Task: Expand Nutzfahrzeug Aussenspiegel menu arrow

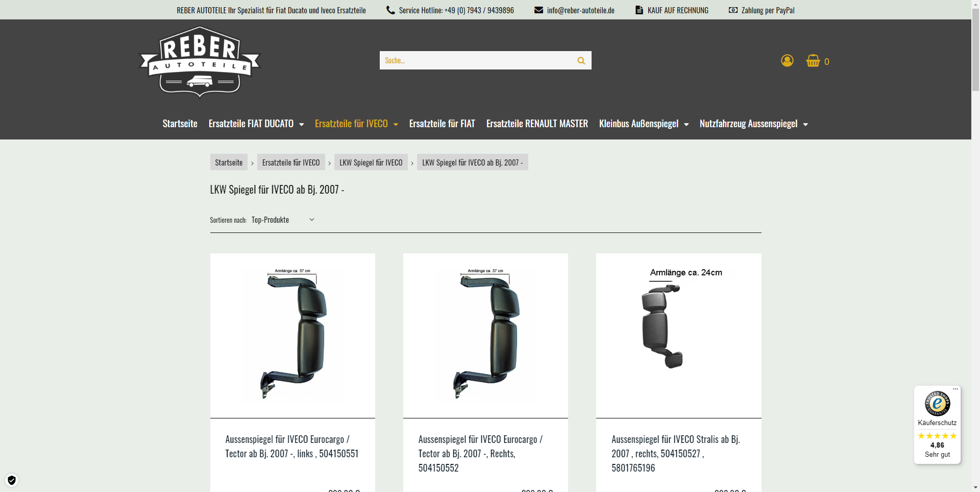Action: point(805,125)
